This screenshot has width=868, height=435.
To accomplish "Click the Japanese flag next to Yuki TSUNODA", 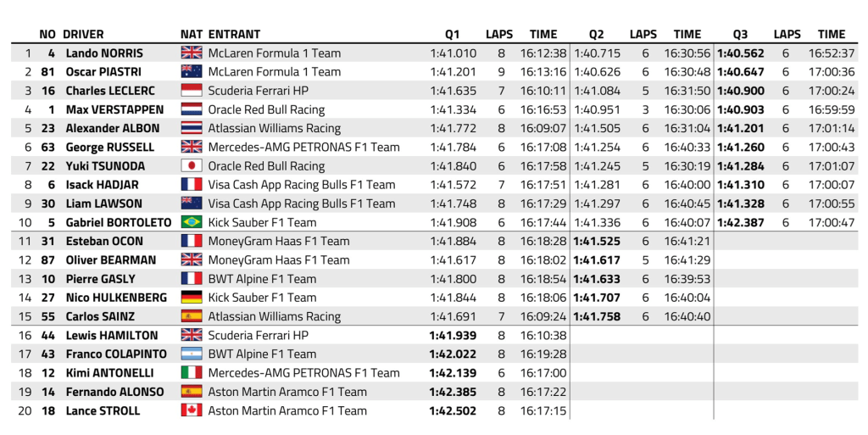I will coord(192,166).
